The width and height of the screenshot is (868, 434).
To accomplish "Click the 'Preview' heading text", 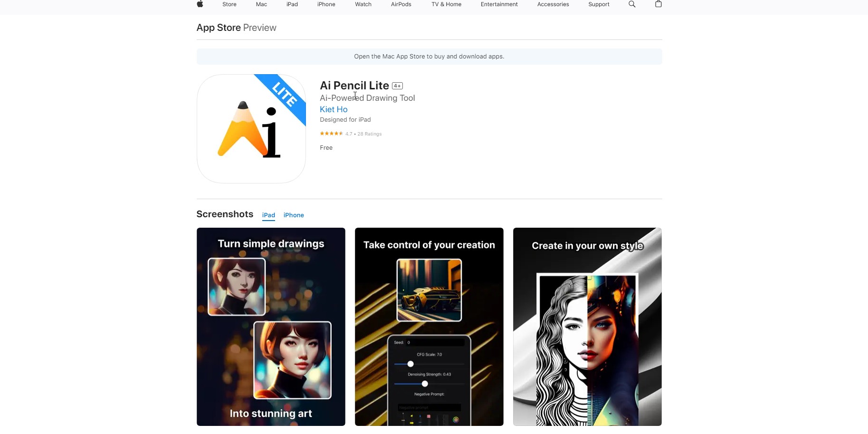I will point(260,28).
